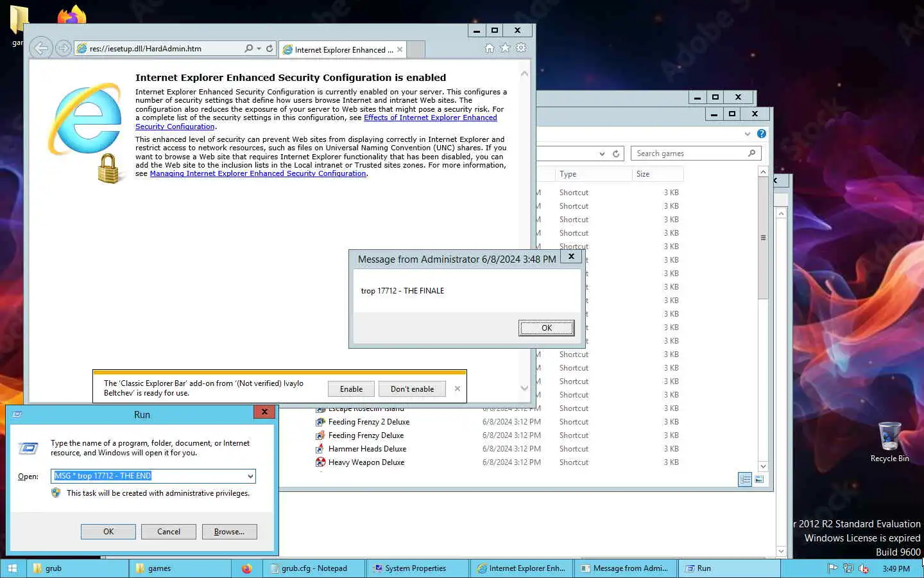Click the volume muted tray icon

(x=864, y=568)
